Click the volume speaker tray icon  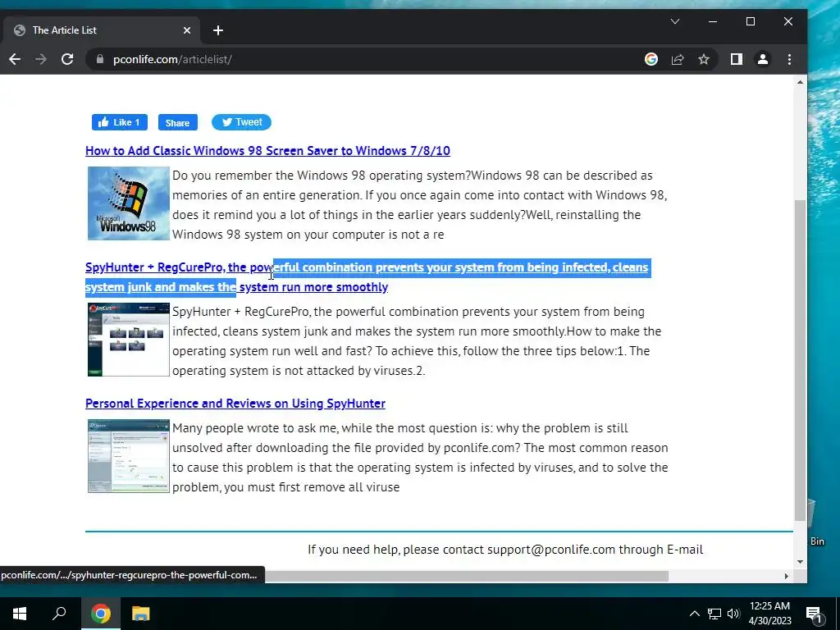[x=733, y=614]
